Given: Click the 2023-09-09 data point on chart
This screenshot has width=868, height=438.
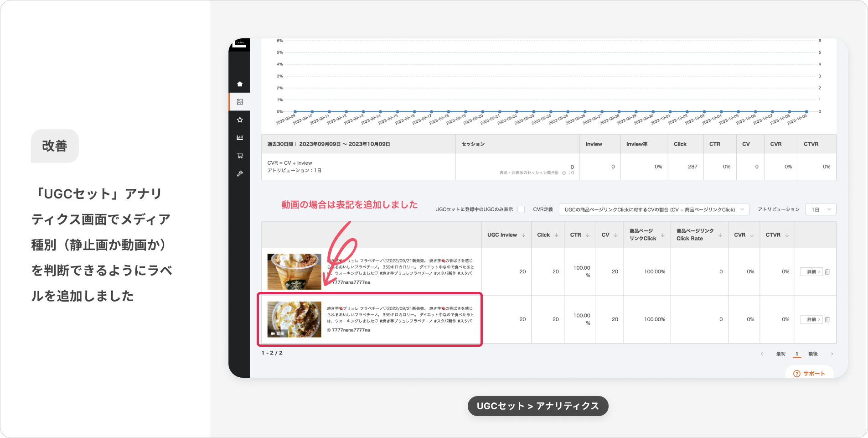Looking at the screenshot, I should [295, 111].
